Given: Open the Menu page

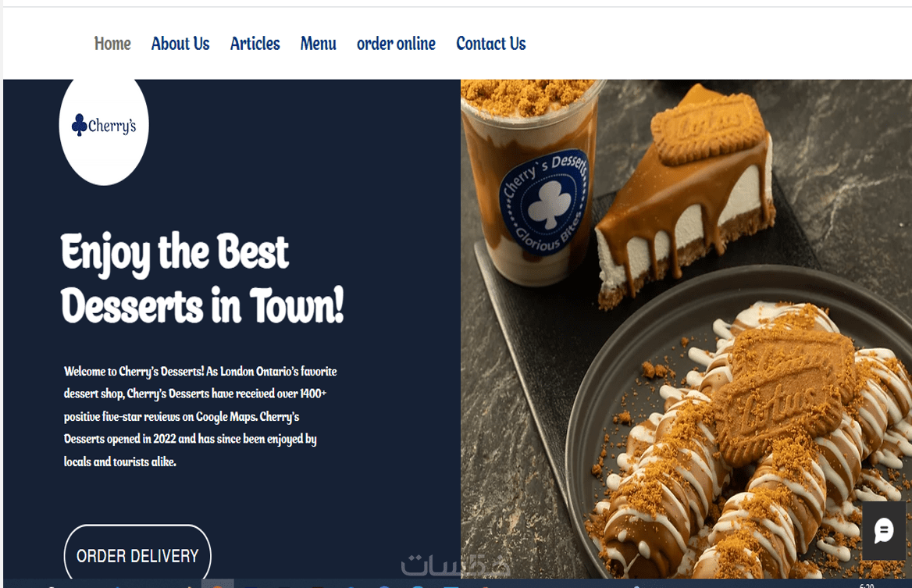Looking at the screenshot, I should 318,44.
